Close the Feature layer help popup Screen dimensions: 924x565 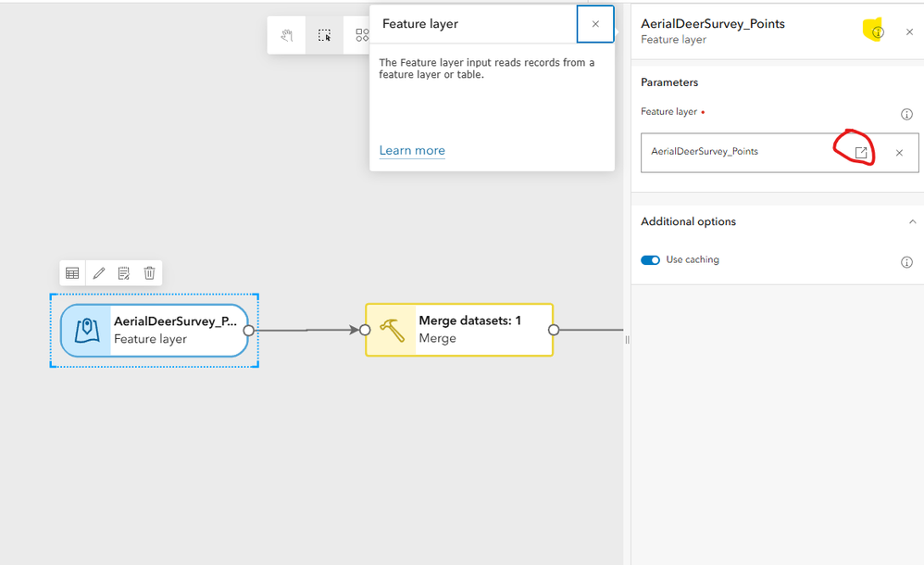[595, 24]
